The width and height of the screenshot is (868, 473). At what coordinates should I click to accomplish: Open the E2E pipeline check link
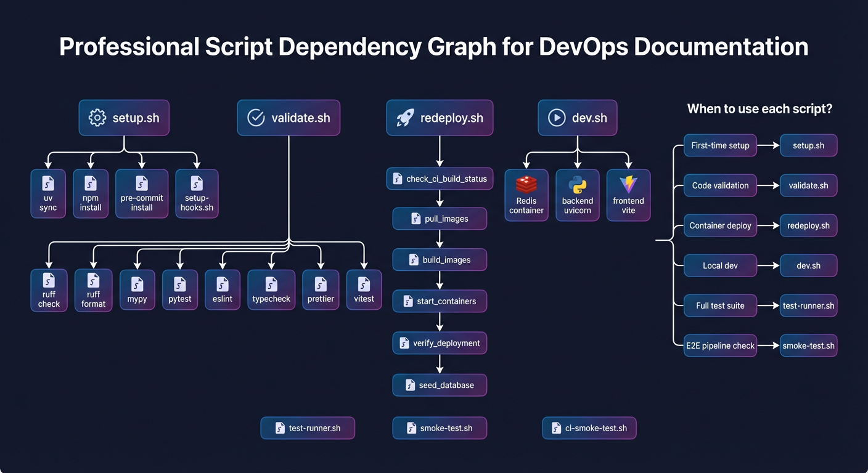(x=720, y=346)
